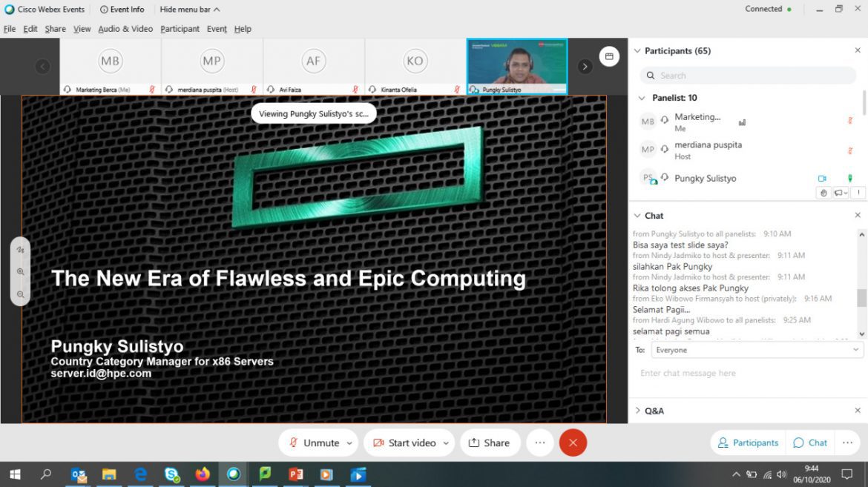The height and width of the screenshot is (487, 868).
Task: Open audio options arrow next to Unmute
Action: coord(350,443)
